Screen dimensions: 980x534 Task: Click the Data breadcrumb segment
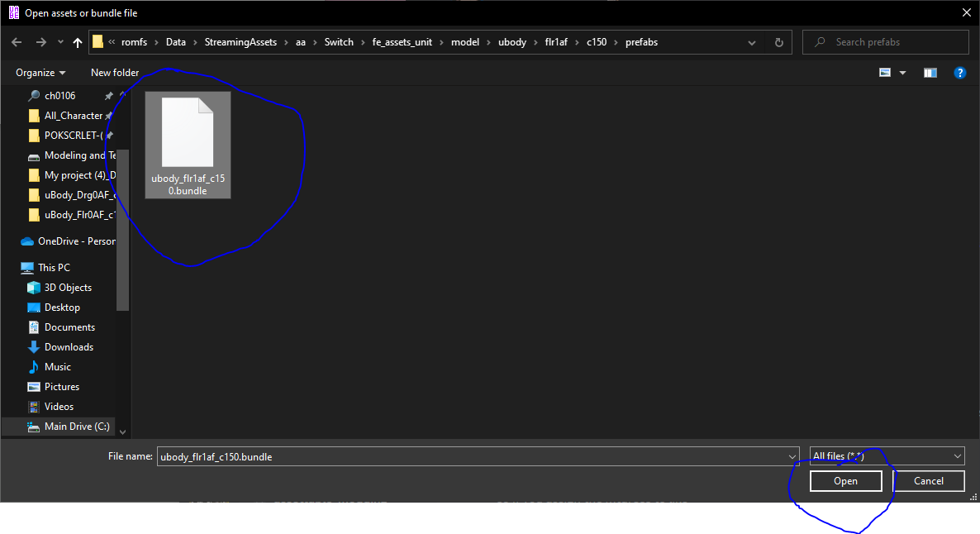coord(176,42)
